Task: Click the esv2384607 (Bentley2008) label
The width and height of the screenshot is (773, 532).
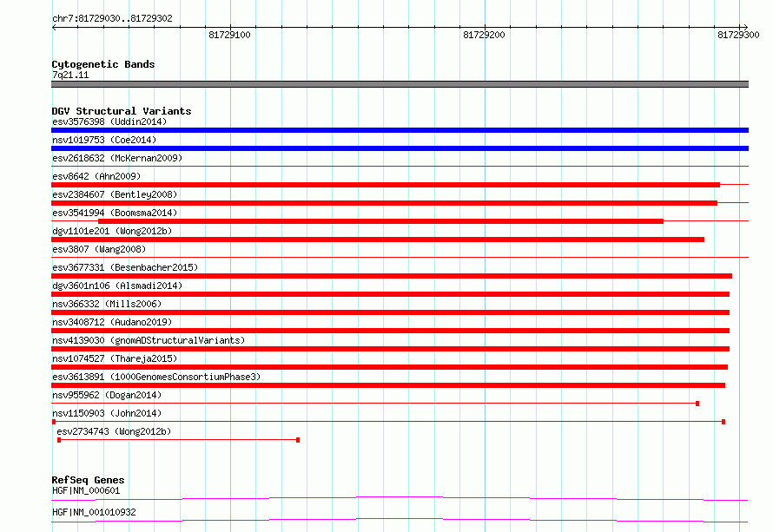Action: (x=115, y=194)
